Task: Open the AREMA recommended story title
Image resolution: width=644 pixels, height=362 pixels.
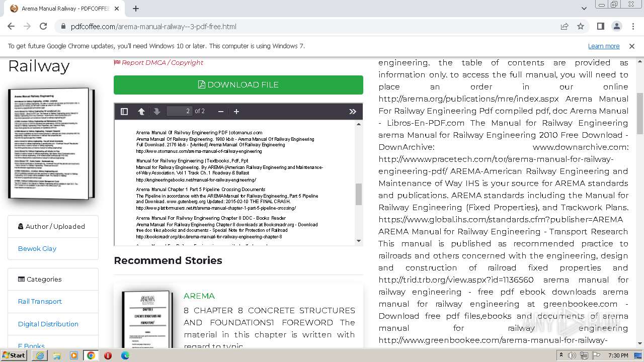Action: [x=199, y=296]
